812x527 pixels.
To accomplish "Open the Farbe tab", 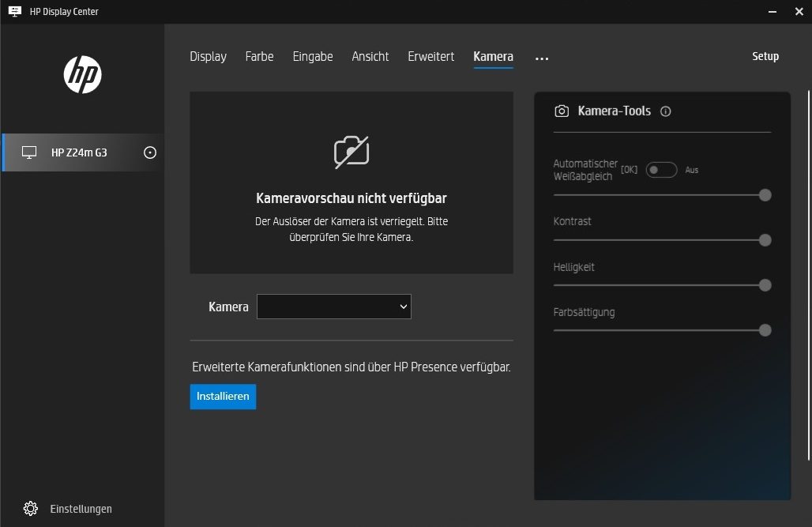I will click(x=259, y=56).
